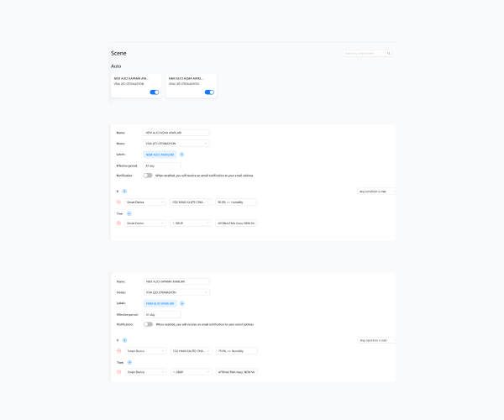This screenshot has width=504, height=420.
Task: Remove the Then action row in AÇMA form
Action: (118, 223)
